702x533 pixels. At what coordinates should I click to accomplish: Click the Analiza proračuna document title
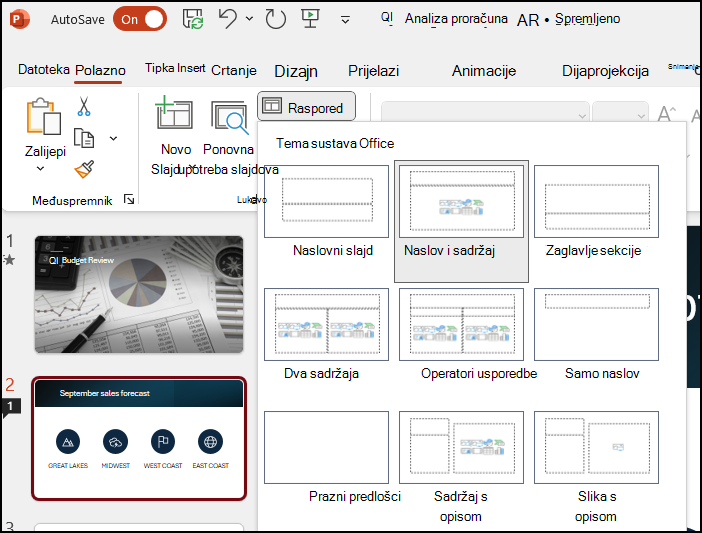pos(456,19)
